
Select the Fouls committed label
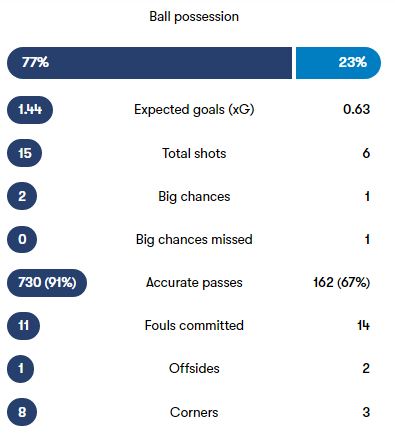(194, 325)
